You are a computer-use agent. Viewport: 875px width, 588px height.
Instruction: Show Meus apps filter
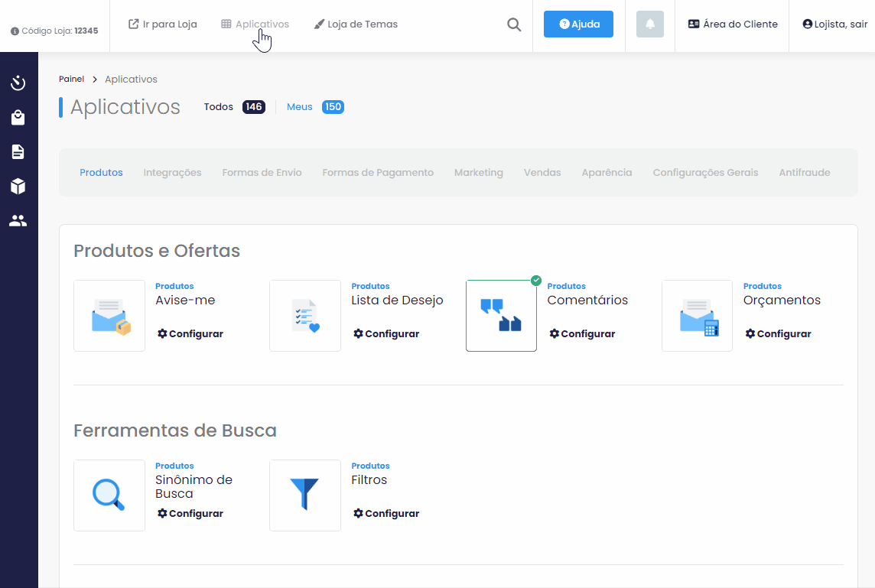click(x=300, y=107)
